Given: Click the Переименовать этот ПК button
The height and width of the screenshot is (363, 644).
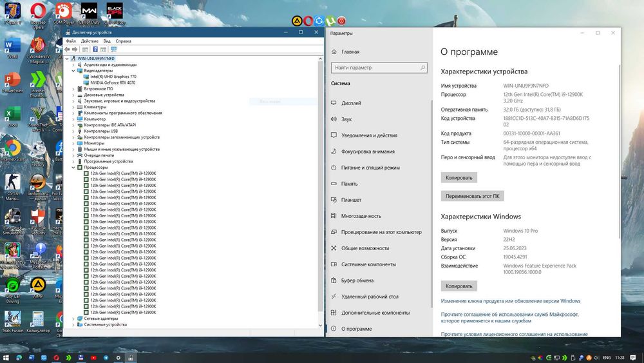Looking at the screenshot, I should [473, 195].
